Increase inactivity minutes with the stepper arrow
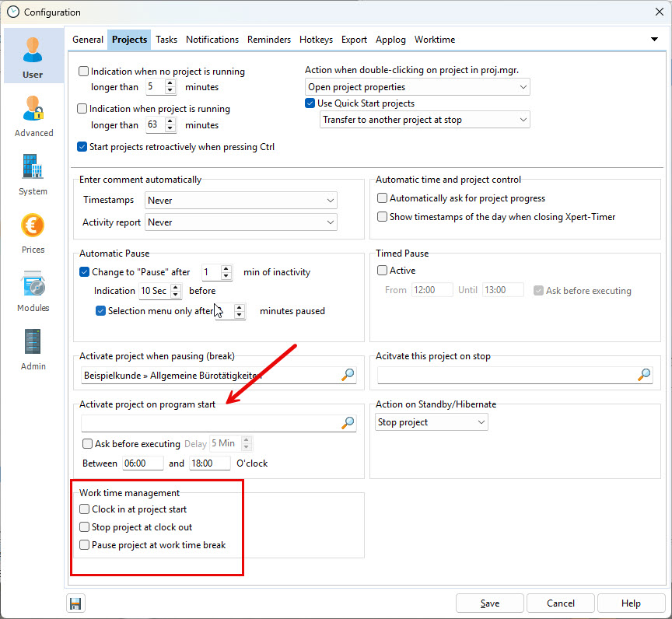Viewport: 672px width, 619px height. pos(226,268)
